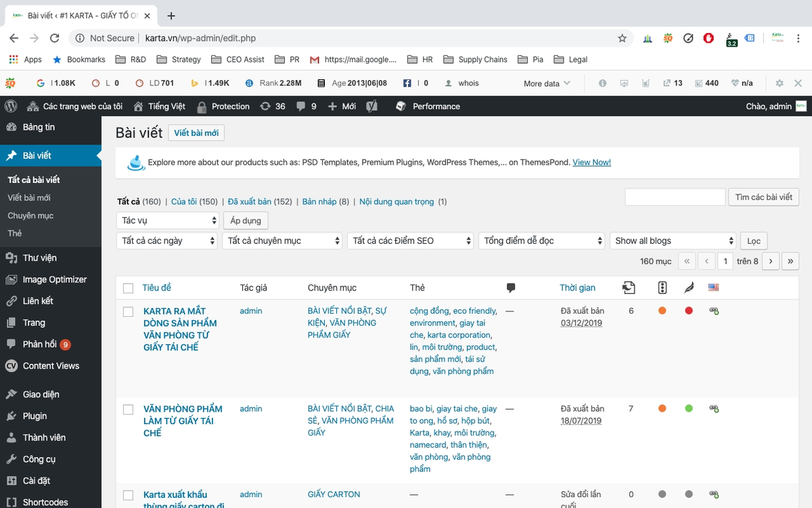Open updates icon showing 36
This screenshot has height=508, width=812.
click(273, 106)
